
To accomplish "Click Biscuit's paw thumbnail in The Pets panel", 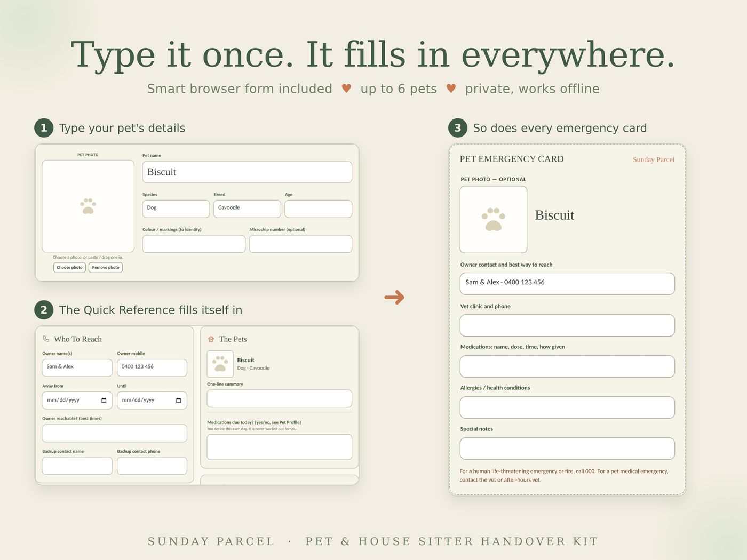I will (x=220, y=364).
